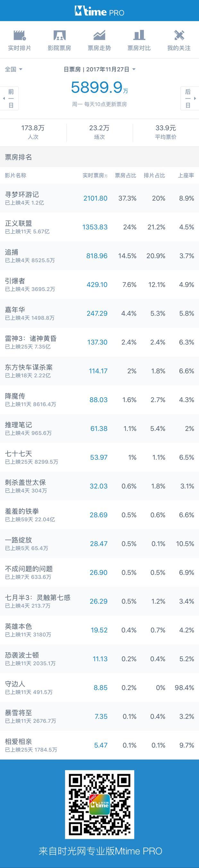
Task: Open 雷神3:诸神黄昏 details
Action: click(x=99, y=342)
